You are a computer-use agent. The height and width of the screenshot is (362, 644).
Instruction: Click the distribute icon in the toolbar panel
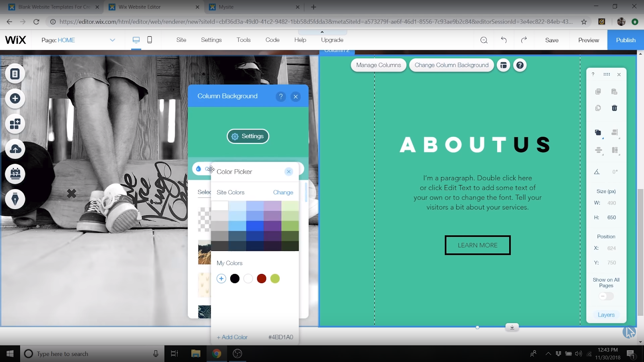click(599, 150)
